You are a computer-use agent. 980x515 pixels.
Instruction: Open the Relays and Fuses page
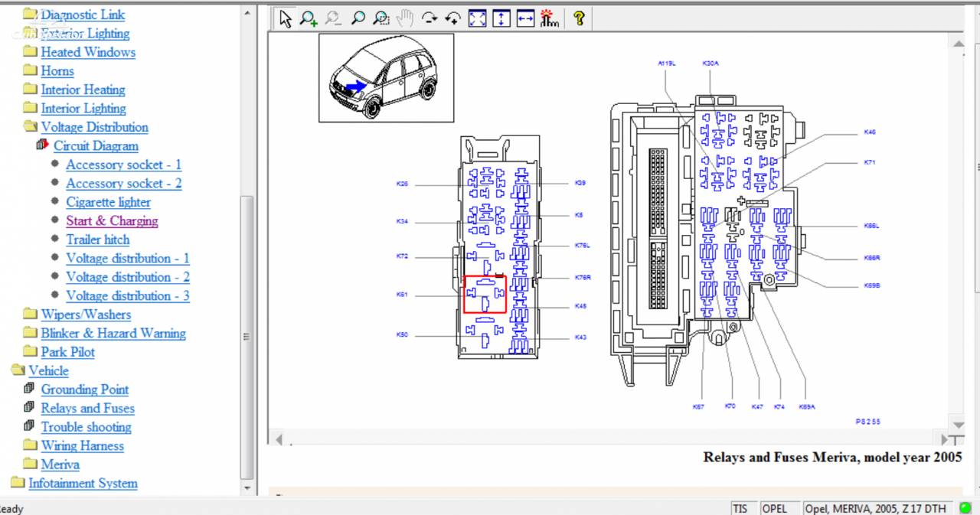(x=87, y=408)
